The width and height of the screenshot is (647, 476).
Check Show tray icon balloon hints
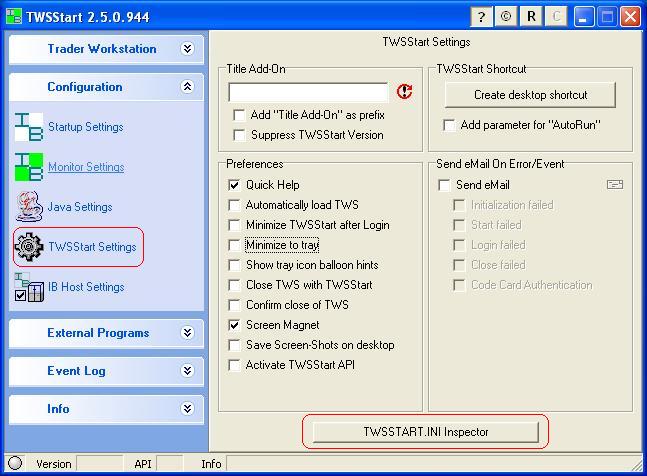tap(234, 265)
